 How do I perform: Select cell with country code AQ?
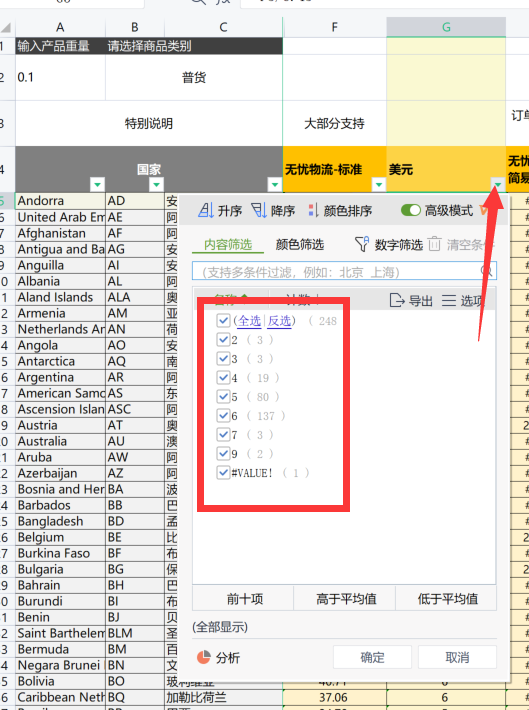[135, 361]
